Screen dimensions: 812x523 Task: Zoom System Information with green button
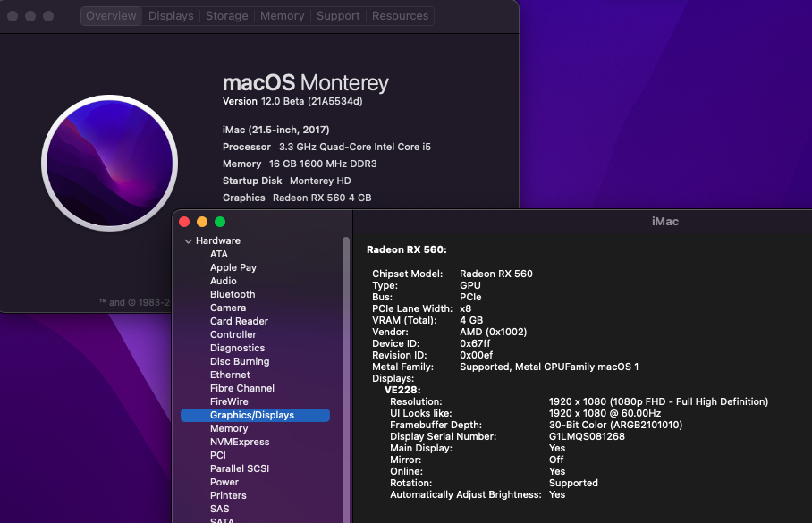(x=220, y=222)
